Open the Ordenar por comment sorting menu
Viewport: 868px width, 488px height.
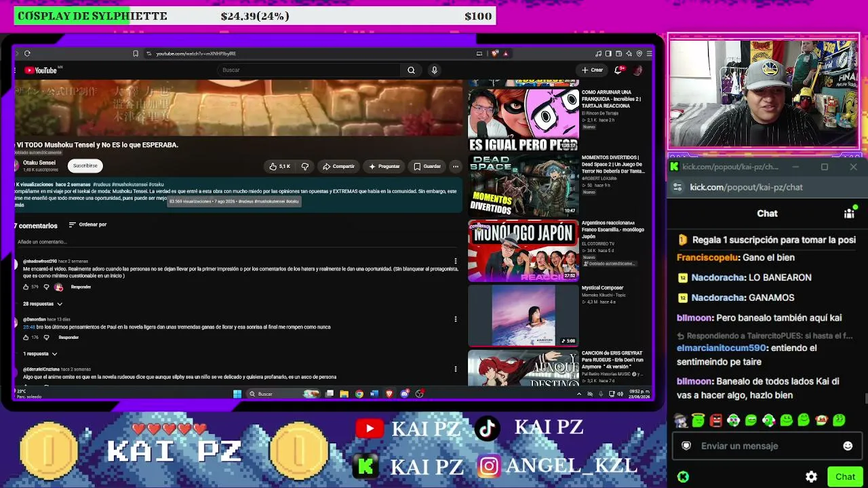(x=87, y=224)
